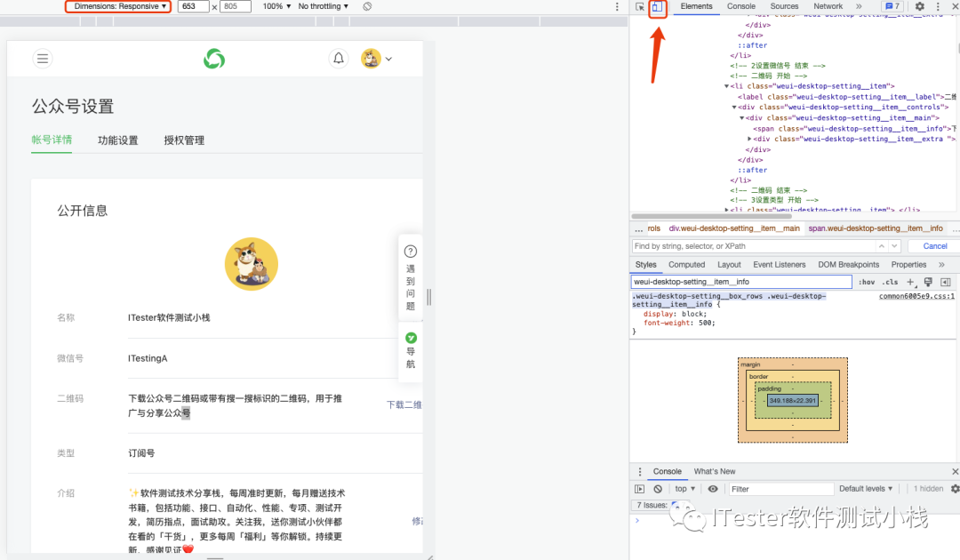
Task: Toggle :hov element state panel
Action: click(x=867, y=282)
